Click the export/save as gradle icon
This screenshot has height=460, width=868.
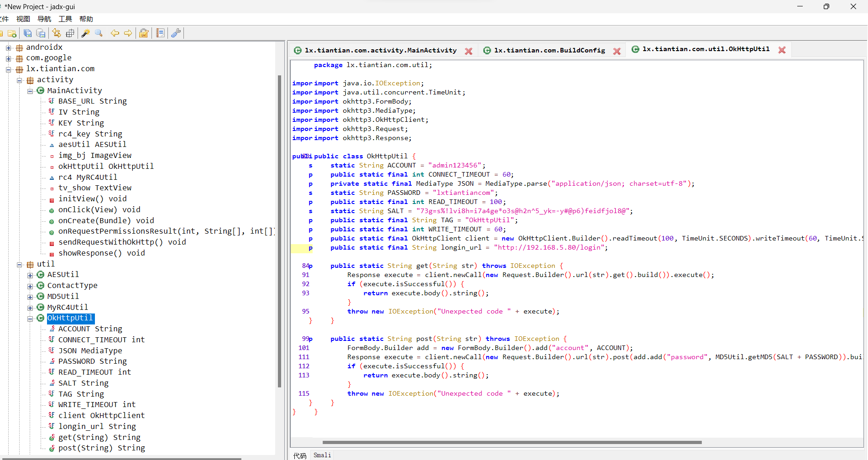point(41,33)
